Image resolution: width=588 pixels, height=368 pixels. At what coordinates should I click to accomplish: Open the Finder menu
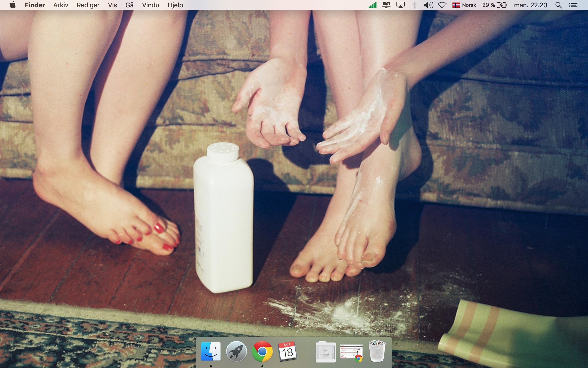click(35, 5)
